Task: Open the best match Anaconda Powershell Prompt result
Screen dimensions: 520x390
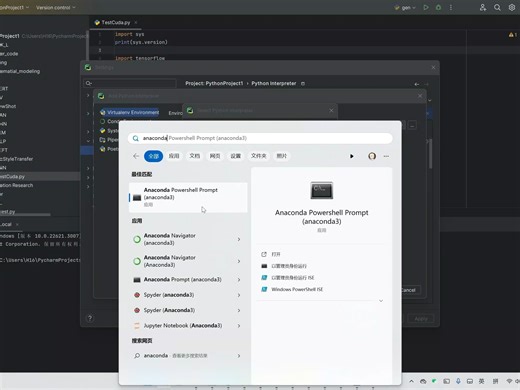Action: pos(188,197)
